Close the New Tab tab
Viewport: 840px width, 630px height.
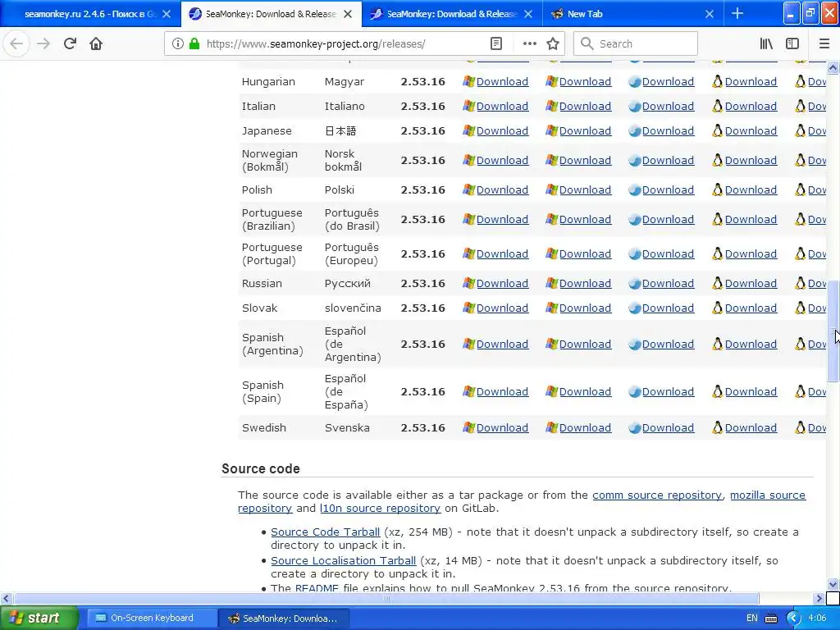[710, 14]
